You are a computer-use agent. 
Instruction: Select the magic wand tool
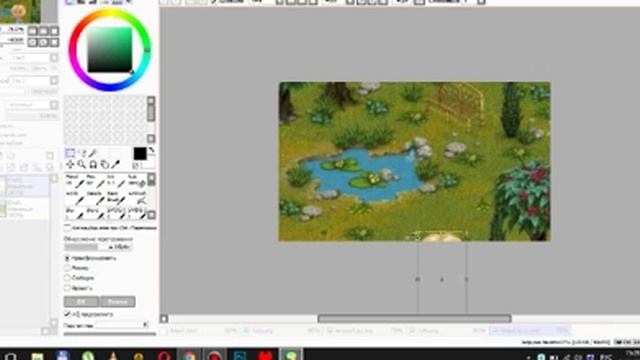click(93, 153)
